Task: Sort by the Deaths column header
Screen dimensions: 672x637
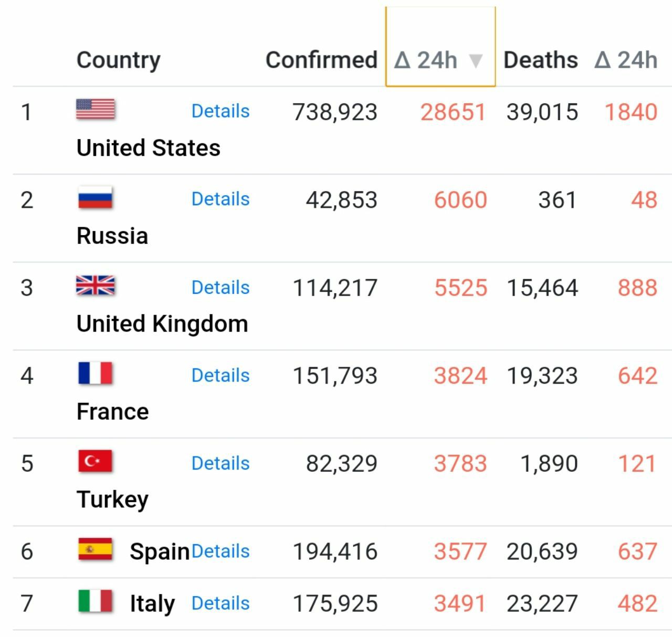Action: (540, 60)
